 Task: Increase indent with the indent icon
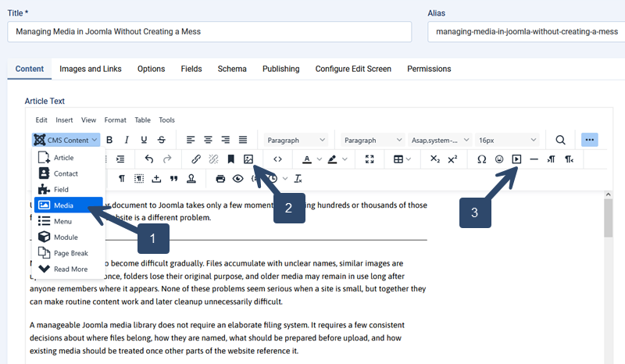120,159
